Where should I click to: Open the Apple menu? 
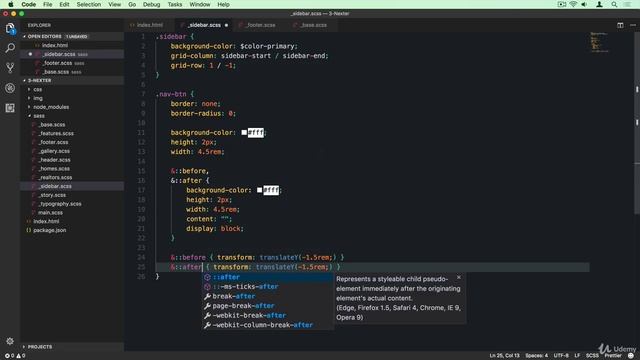point(11,4)
